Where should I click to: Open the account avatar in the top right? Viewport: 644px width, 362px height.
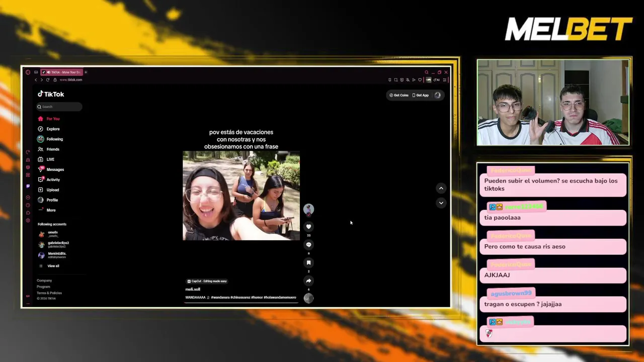pyautogui.click(x=437, y=95)
